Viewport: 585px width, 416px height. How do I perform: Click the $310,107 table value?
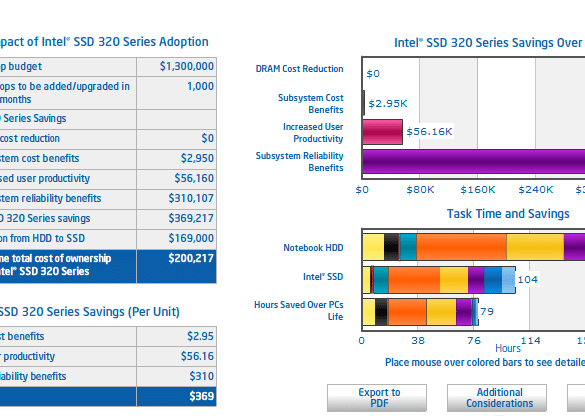coord(191,198)
